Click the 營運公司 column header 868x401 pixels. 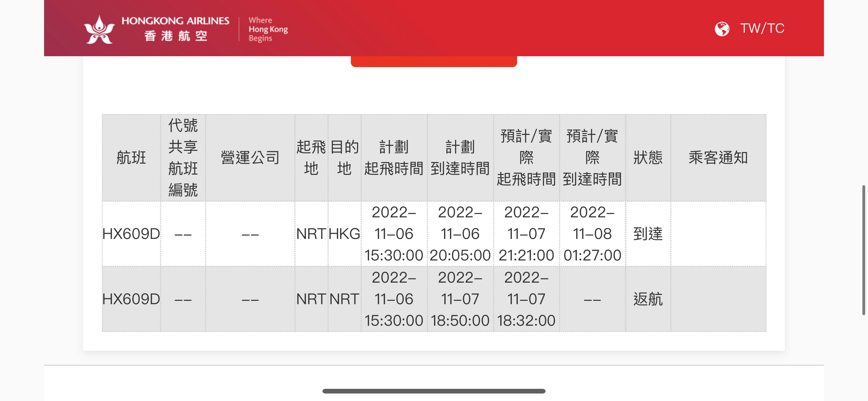(x=250, y=158)
